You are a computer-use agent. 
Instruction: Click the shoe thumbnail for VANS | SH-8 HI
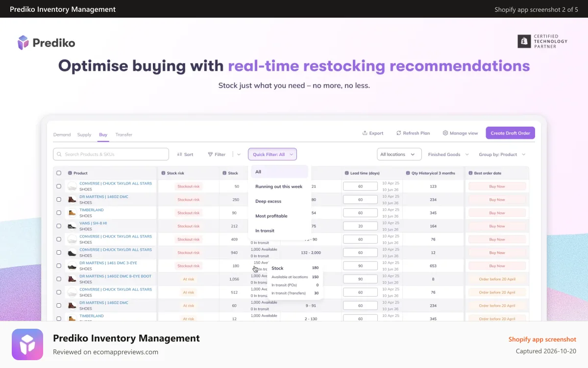pos(72,226)
